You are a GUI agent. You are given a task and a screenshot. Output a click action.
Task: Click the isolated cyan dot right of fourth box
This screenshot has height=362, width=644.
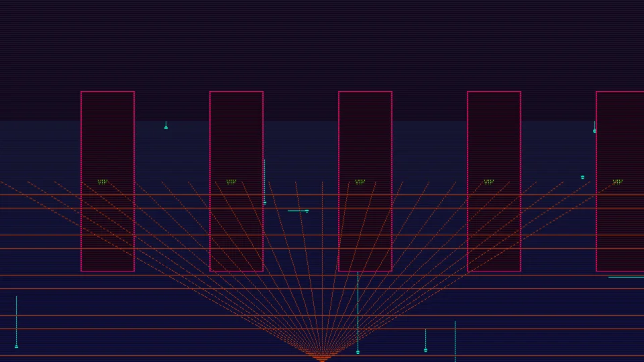click(582, 177)
